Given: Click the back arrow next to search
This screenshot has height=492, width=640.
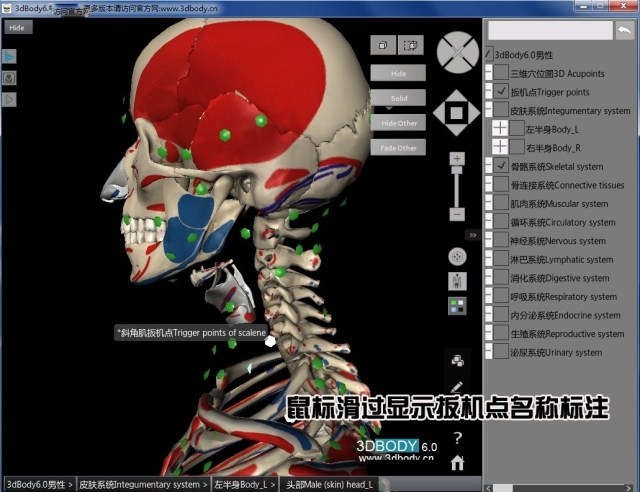Looking at the screenshot, I should coord(624,31).
